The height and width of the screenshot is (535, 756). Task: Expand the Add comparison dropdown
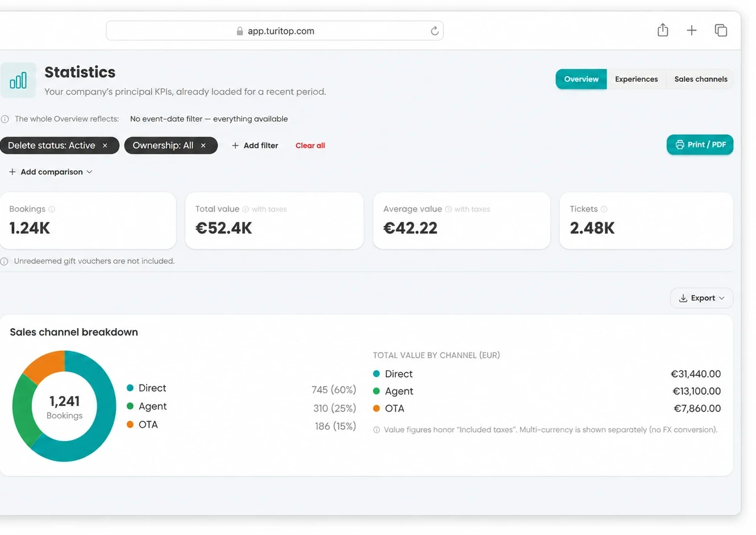click(x=51, y=172)
